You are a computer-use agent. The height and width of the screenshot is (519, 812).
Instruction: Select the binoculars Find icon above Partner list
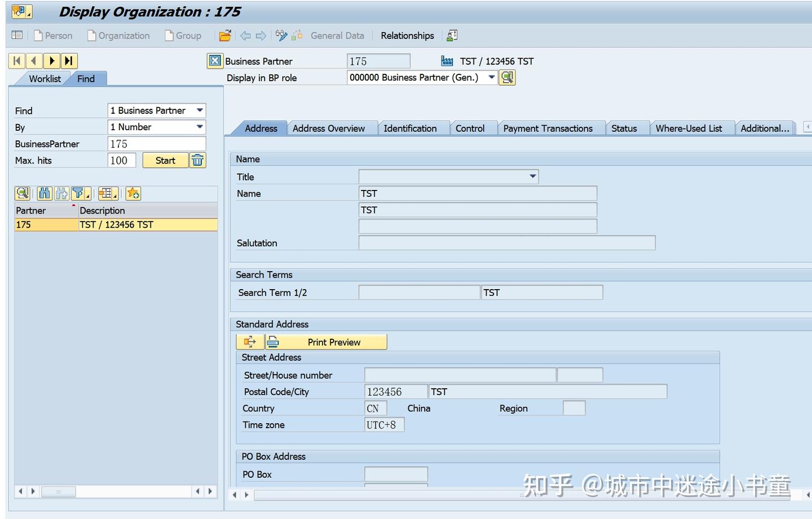pyautogui.click(x=44, y=193)
